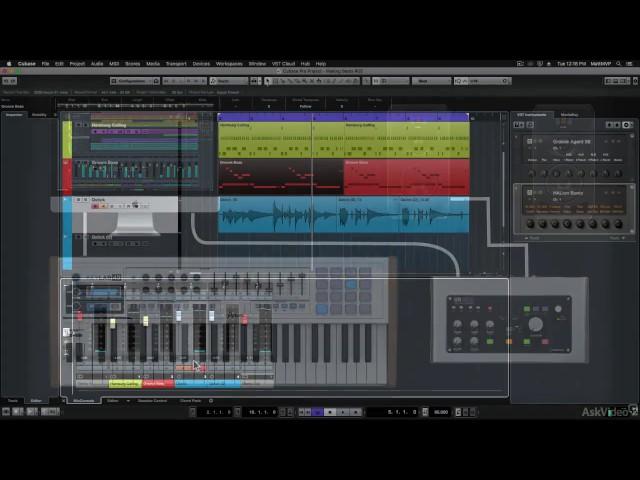Open the File menu

(45, 64)
